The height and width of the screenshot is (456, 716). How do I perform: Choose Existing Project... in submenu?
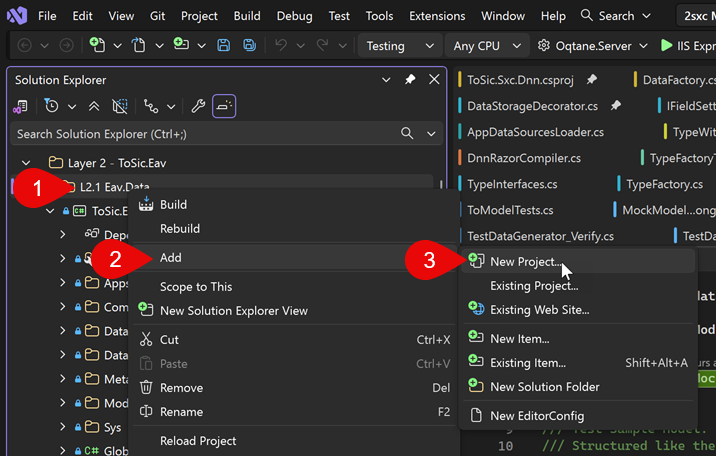578,286
